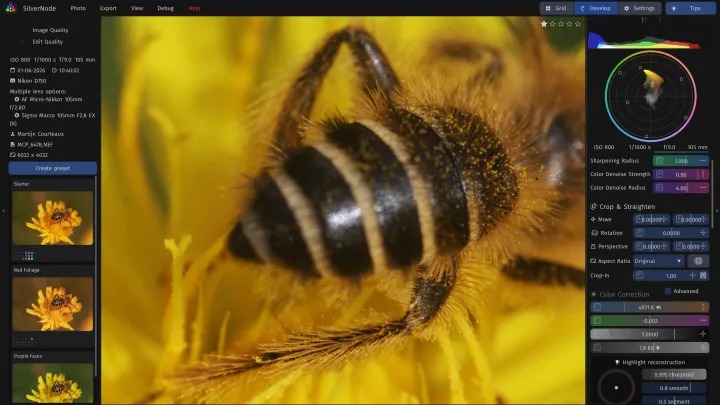Viewport: 720px width, 405px height.
Task: Open the Aspect Ratio dropdown
Action: [658, 261]
